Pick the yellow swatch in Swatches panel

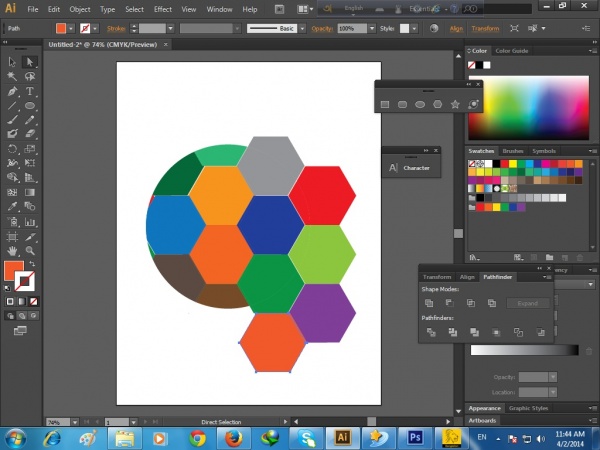tap(511, 163)
